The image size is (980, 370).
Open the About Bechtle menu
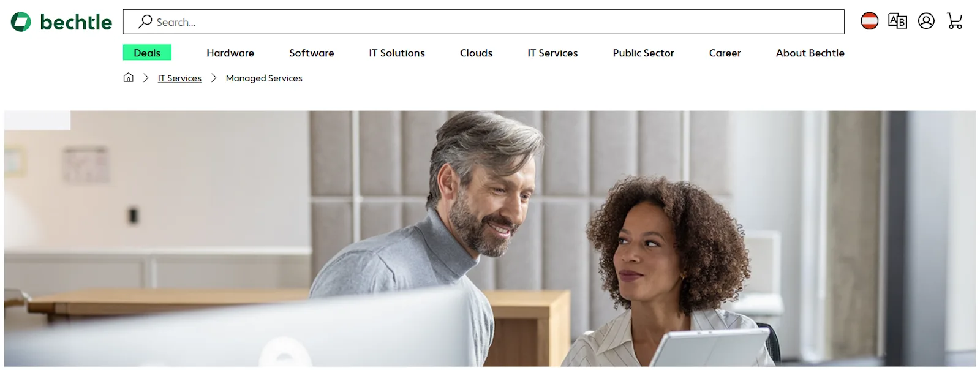pyautogui.click(x=810, y=53)
